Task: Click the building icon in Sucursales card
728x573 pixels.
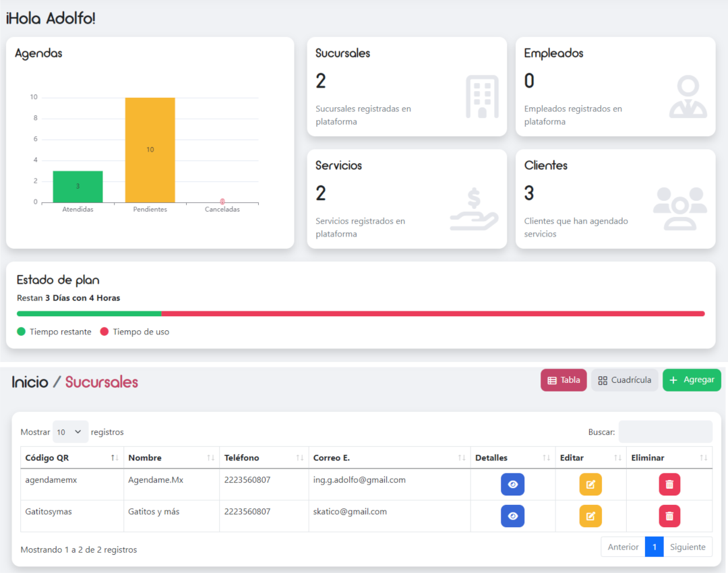Action: pos(482,96)
